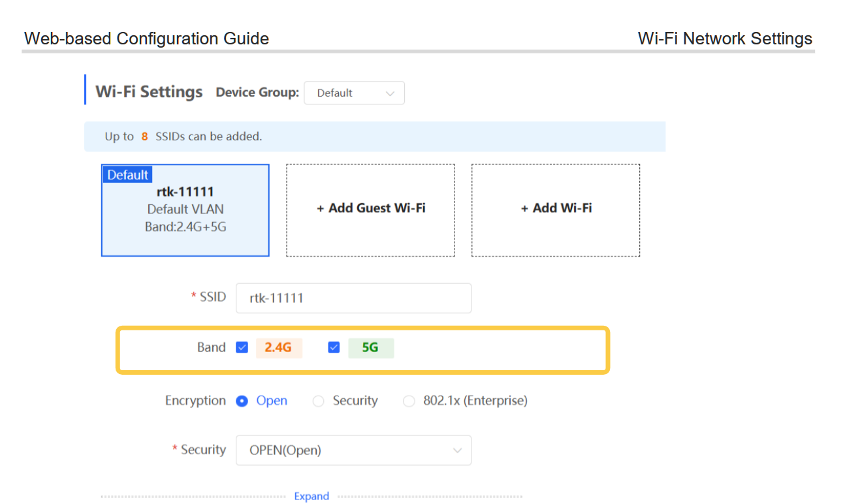This screenshot has width=845, height=504.
Task: Uncheck the 2.4G band checkbox
Action: coord(242,348)
